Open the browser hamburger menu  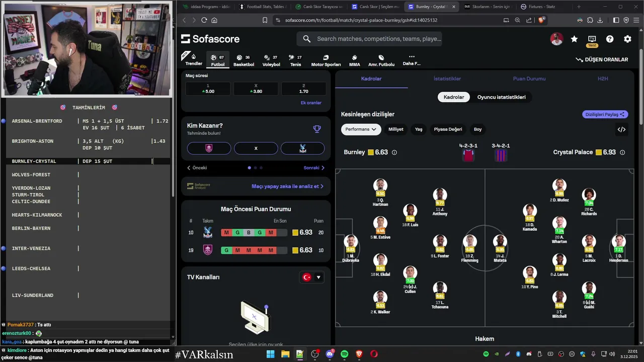click(x=636, y=20)
